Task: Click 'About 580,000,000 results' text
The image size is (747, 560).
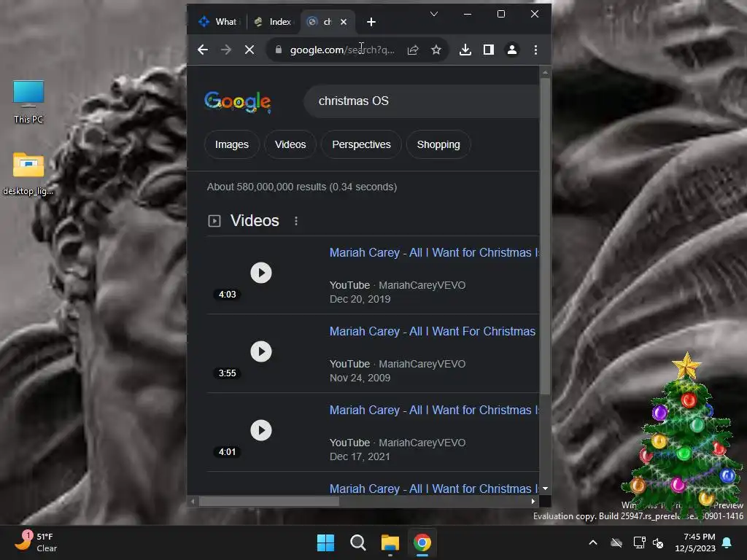Action: click(266, 187)
